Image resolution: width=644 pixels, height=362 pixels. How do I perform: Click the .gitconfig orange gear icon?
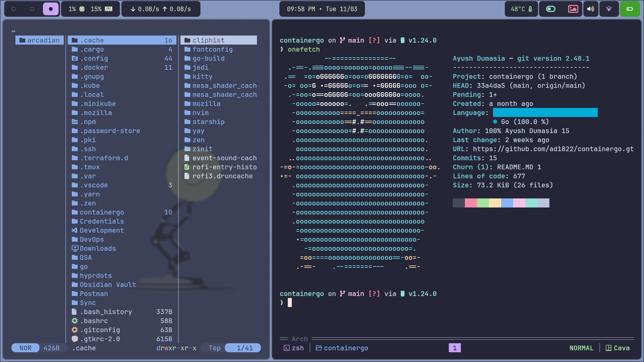click(x=75, y=330)
